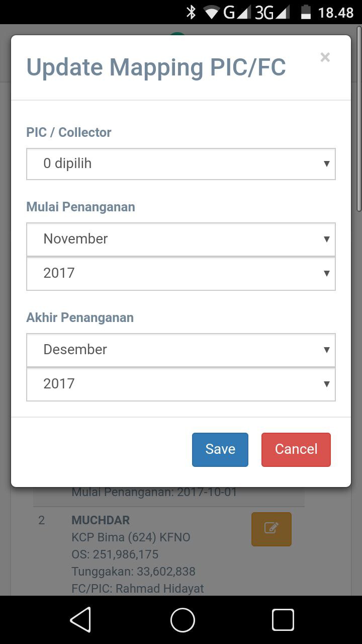
Task: Tap the edit pencil icon for MUCHDAR
Action: tap(271, 529)
